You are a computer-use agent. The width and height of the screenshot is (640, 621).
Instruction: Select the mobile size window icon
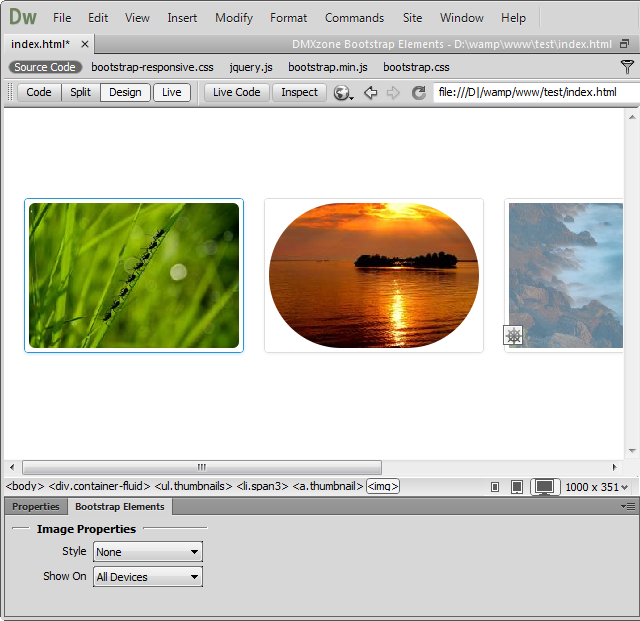tap(495, 487)
